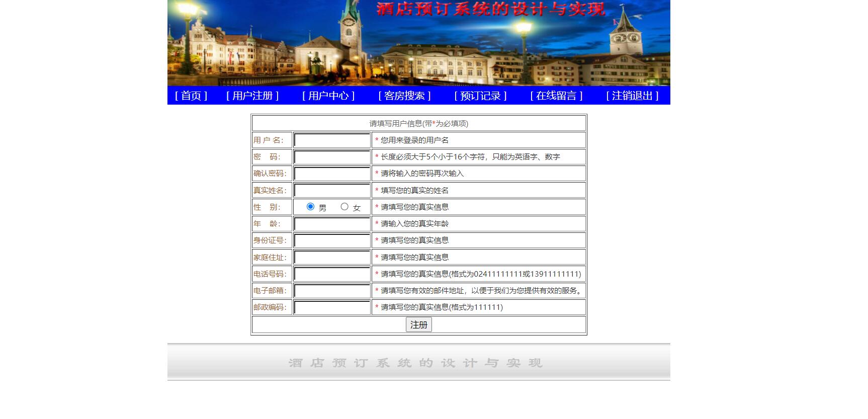This screenshot has height=419, width=868.
Task: Click the 请填写用户信息 form heading
Action: point(419,123)
